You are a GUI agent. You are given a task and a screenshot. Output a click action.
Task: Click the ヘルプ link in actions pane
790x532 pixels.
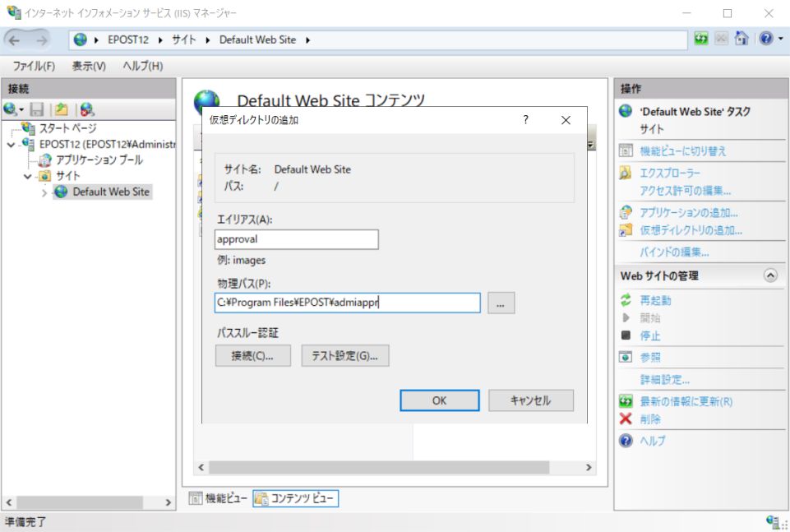[652, 441]
